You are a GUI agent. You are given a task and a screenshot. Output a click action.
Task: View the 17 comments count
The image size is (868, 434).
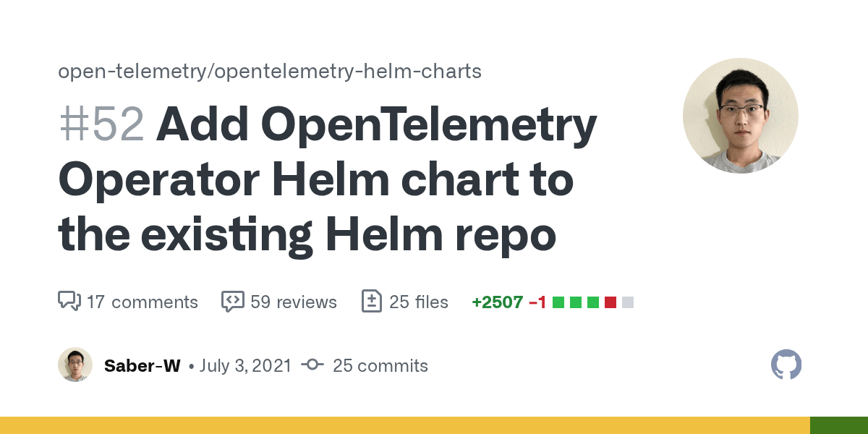click(x=142, y=302)
